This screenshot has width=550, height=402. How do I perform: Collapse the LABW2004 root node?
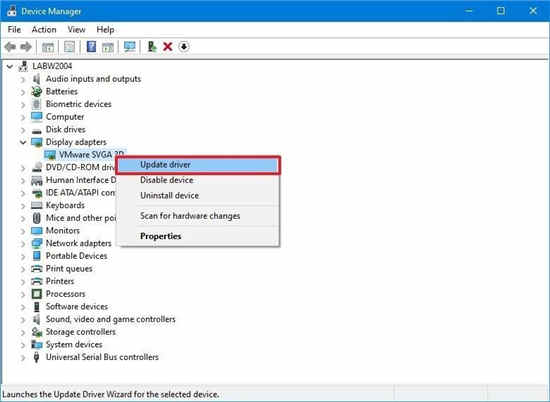coord(10,66)
